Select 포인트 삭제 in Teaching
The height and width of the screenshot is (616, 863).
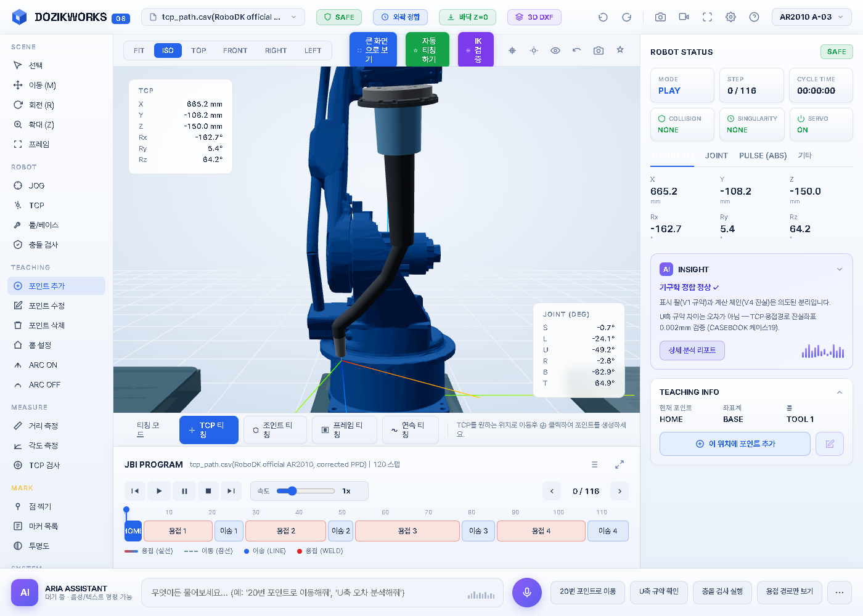click(x=56, y=325)
